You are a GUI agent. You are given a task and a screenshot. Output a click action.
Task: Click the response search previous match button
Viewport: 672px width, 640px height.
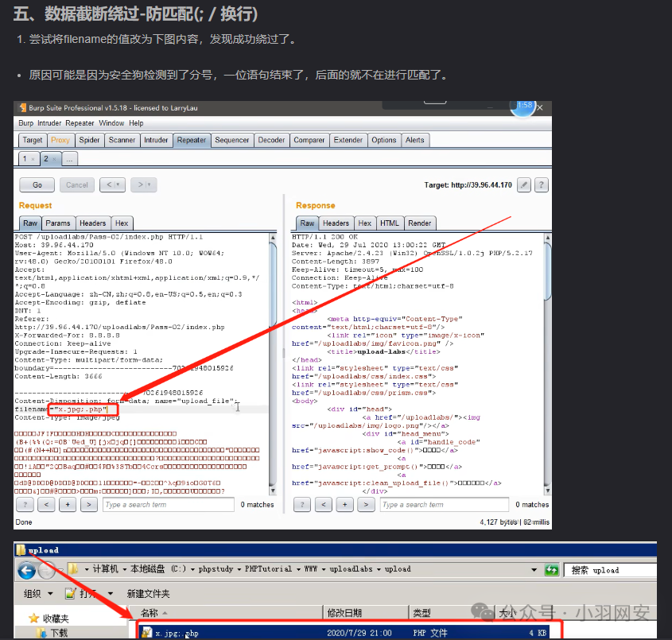[x=324, y=505]
